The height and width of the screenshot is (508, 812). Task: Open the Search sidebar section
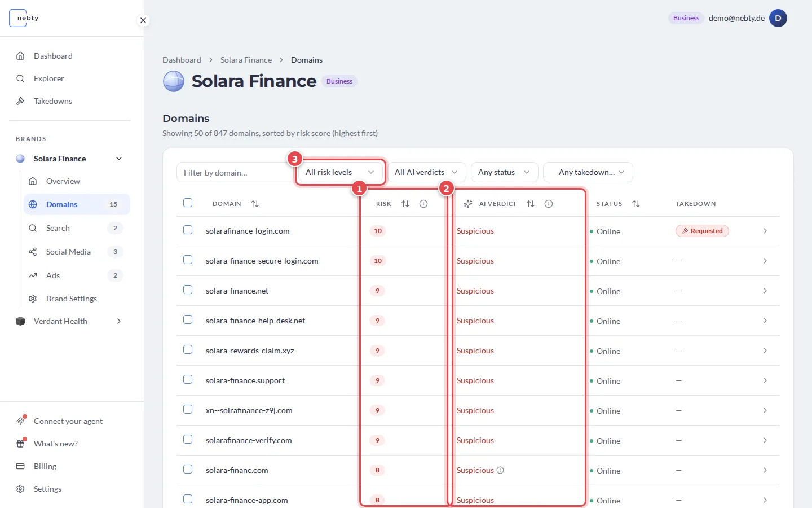[x=77, y=228]
